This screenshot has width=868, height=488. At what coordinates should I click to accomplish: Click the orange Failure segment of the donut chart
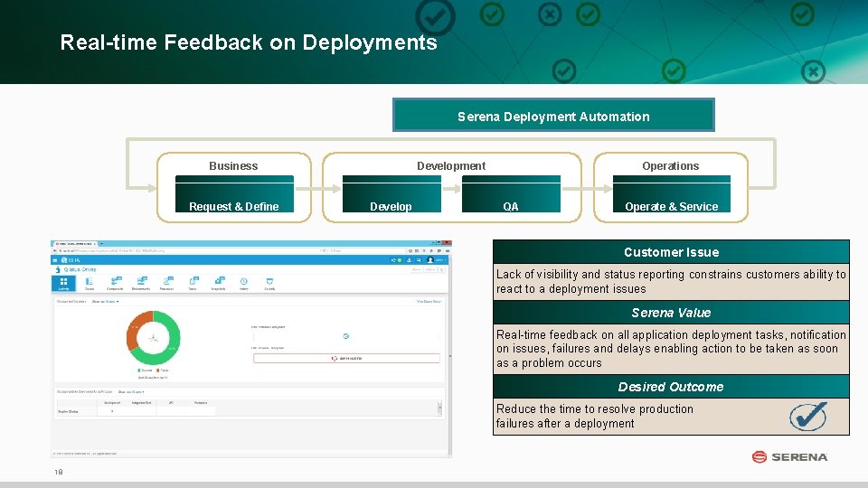(x=135, y=330)
